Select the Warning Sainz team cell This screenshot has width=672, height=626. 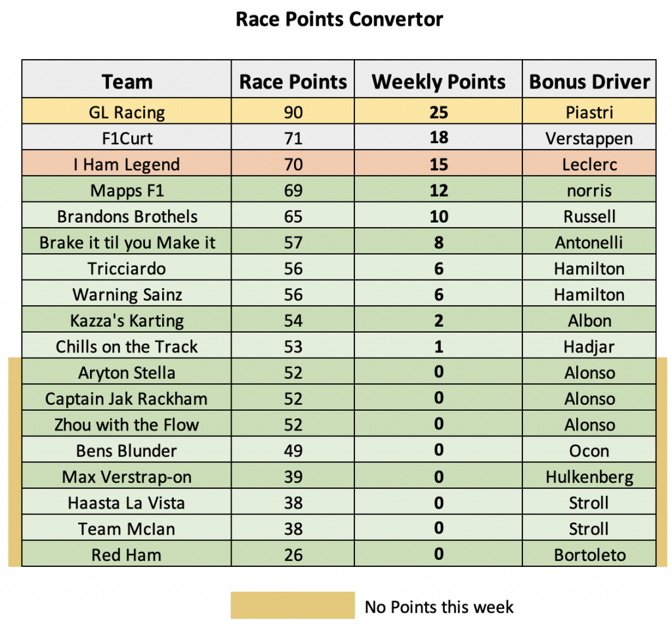pos(127,294)
